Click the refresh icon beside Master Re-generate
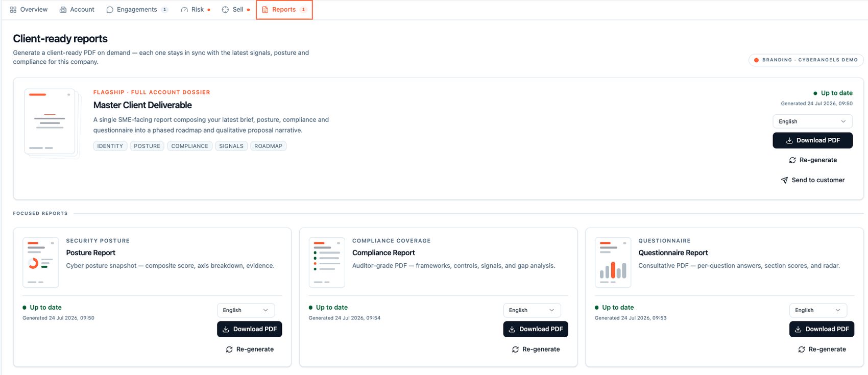868x375 pixels. point(792,160)
